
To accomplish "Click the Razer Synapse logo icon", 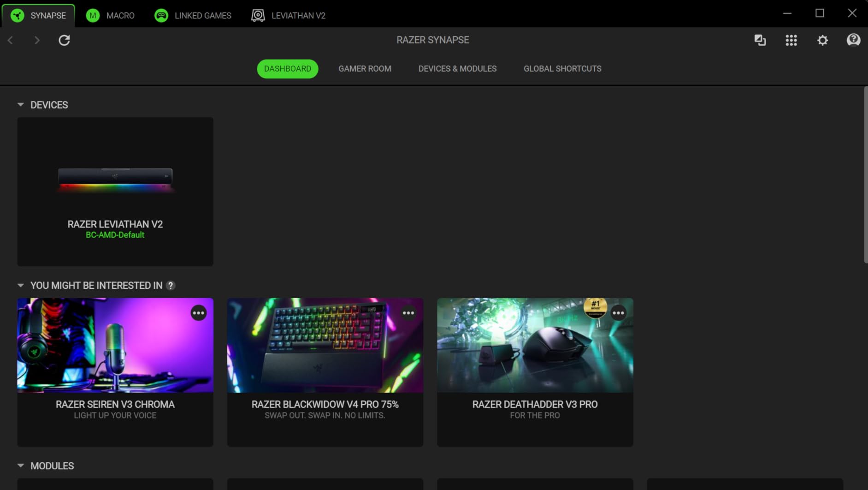I will pos(18,16).
